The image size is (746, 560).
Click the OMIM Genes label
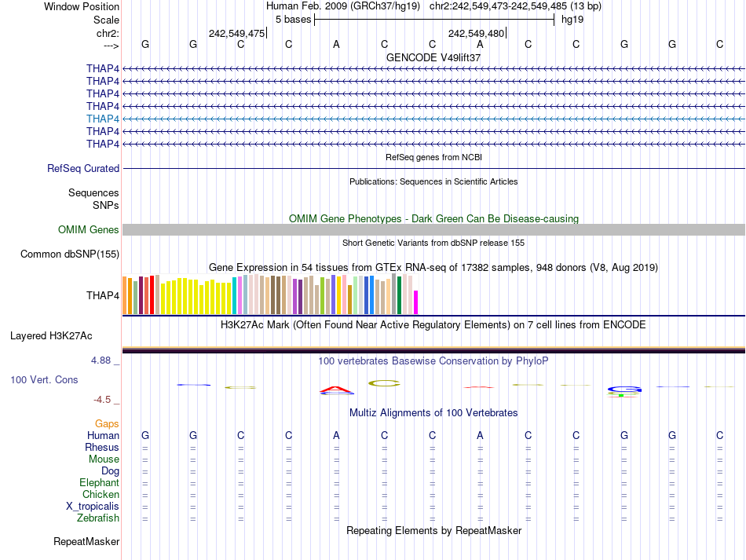pos(89,230)
